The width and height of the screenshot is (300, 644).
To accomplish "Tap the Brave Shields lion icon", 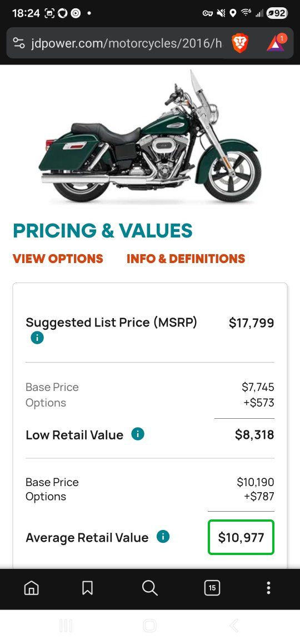I will [240, 43].
